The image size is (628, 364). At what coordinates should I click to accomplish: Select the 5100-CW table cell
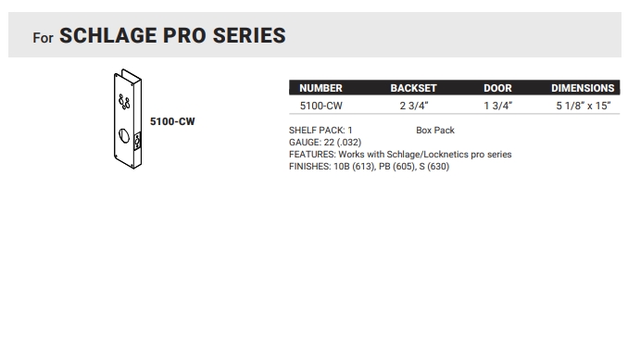(x=320, y=106)
